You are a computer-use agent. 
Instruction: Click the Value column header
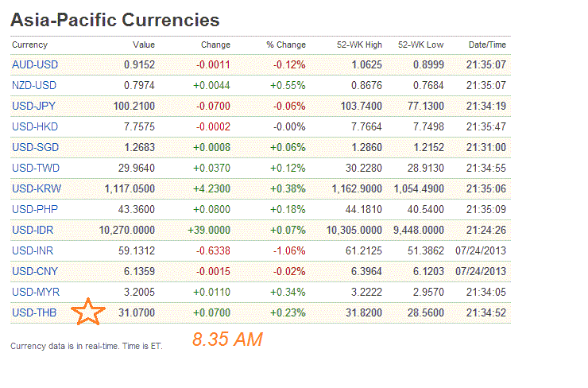coord(143,45)
